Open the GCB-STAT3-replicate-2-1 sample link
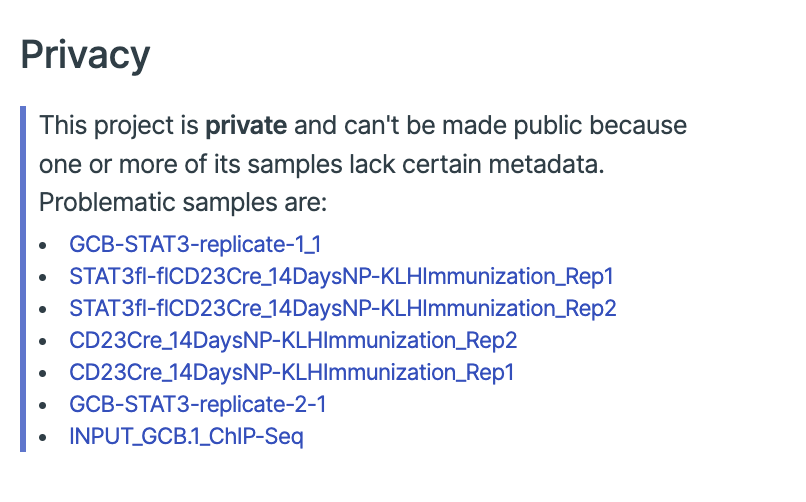Viewport: 806px width, 502px height. pos(198,404)
